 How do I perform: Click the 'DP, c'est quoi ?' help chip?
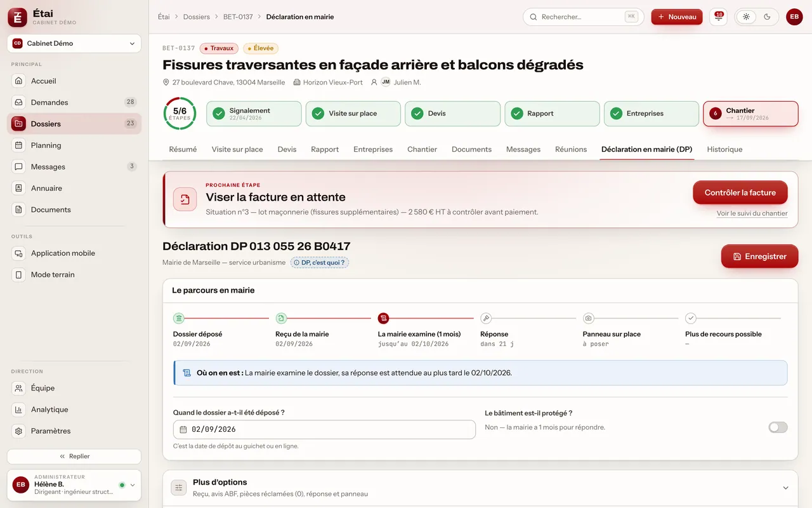320,262
